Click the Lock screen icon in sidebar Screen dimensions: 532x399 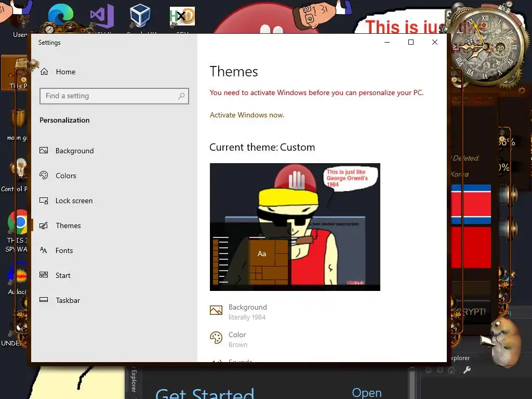(x=44, y=201)
